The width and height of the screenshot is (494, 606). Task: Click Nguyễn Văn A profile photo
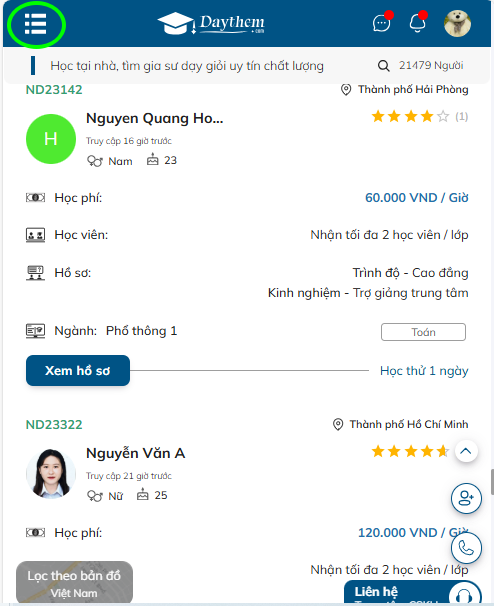tap(51, 473)
